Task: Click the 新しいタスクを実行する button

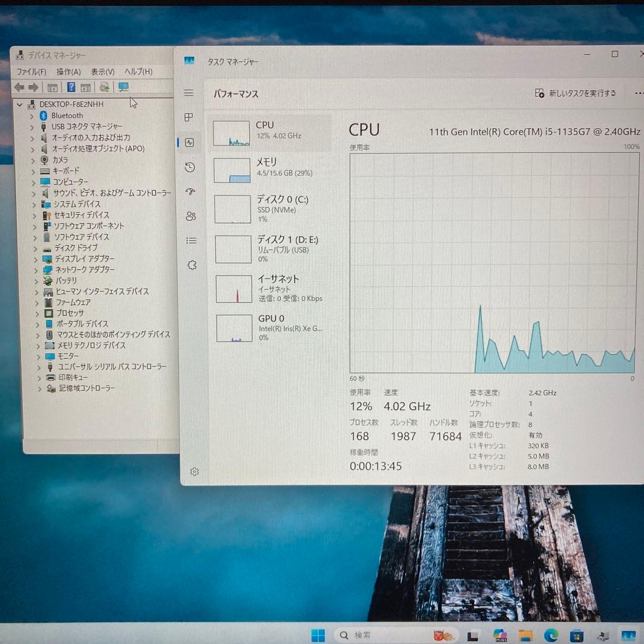Action: [x=574, y=93]
